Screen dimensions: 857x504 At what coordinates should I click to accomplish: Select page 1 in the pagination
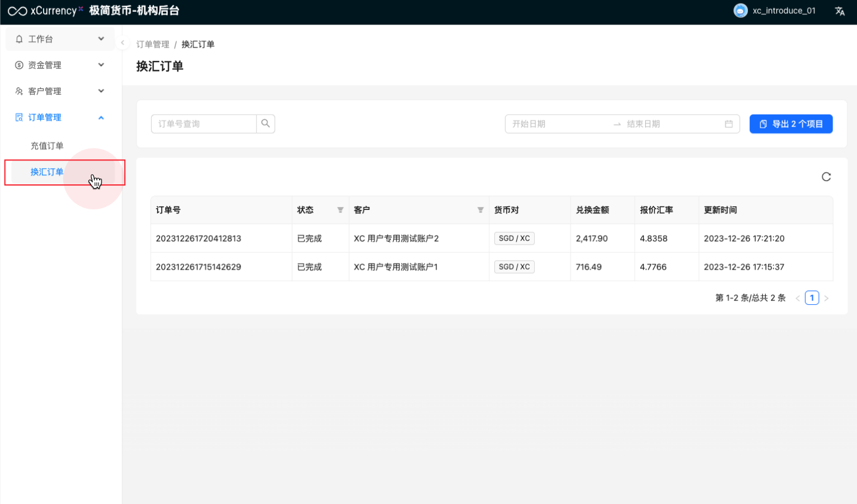tap(812, 298)
